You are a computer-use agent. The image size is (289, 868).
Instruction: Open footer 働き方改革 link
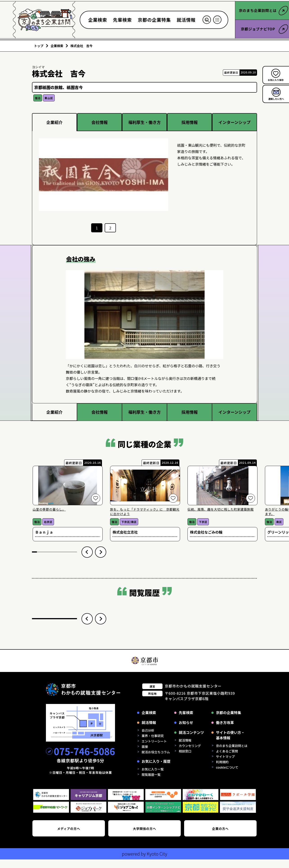(x=225, y=722)
